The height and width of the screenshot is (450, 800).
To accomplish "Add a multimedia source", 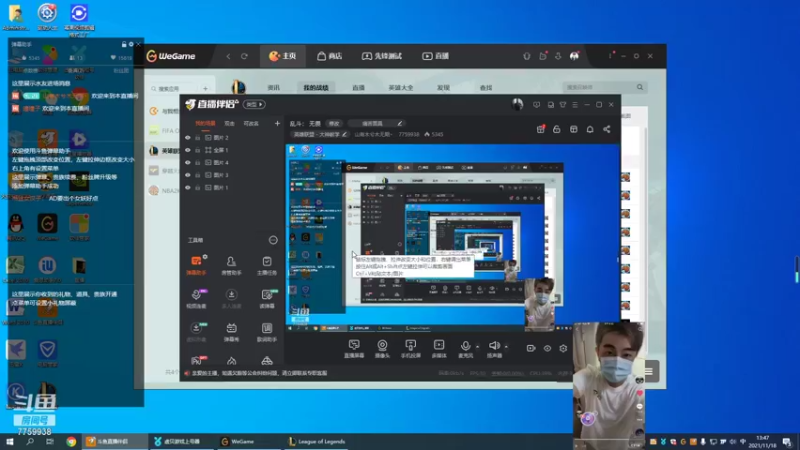I will click(x=439, y=348).
